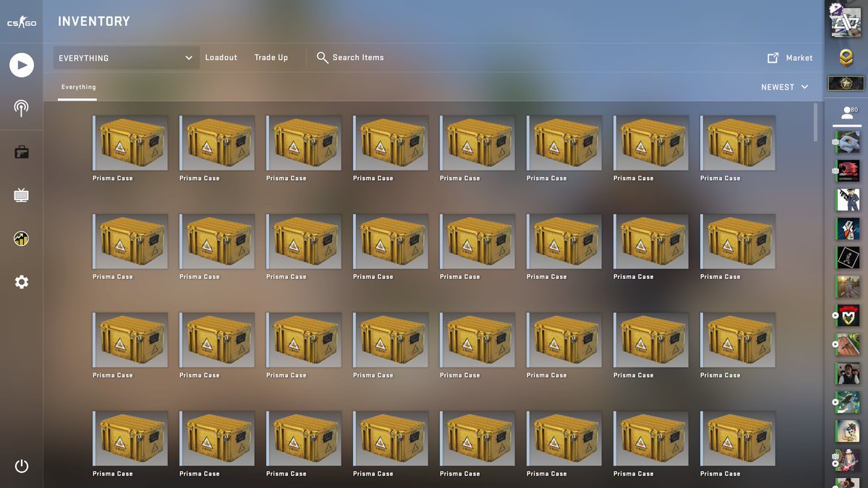The width and height of the screenshot is (868, 488).
Task: Open the friends list icon showing 80
Action: click(846, 113)
